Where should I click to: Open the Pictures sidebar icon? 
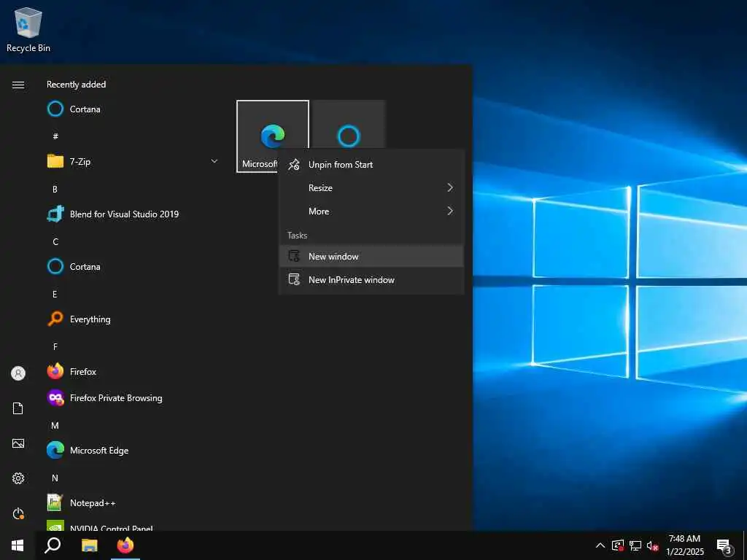pyautogui.click(x=18, y=443)
